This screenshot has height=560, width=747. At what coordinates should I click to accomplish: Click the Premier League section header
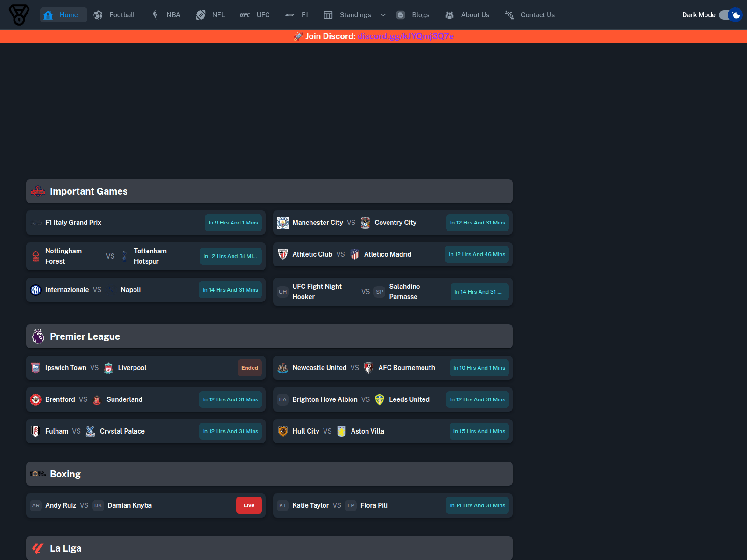[269, 336]
